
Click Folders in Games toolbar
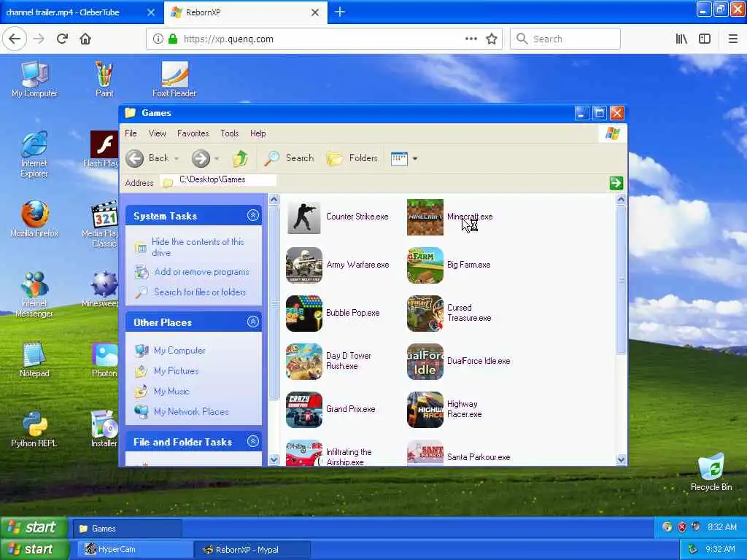(352, 158)
